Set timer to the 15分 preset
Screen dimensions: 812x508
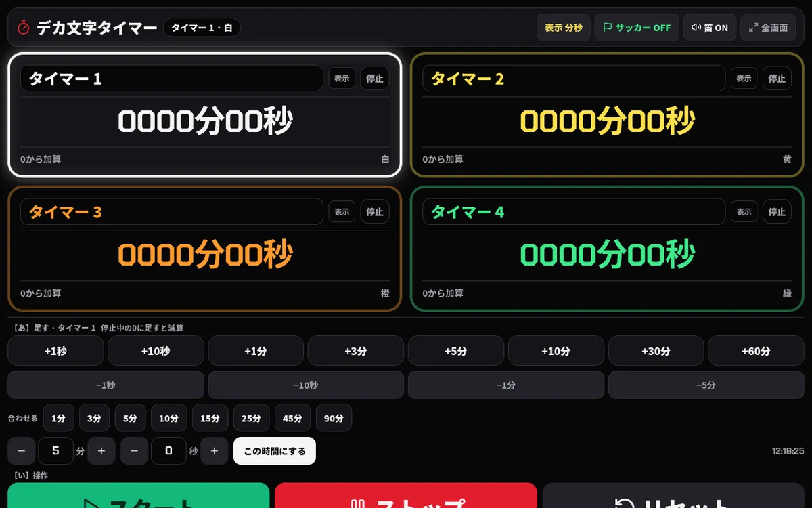(210, 419)
